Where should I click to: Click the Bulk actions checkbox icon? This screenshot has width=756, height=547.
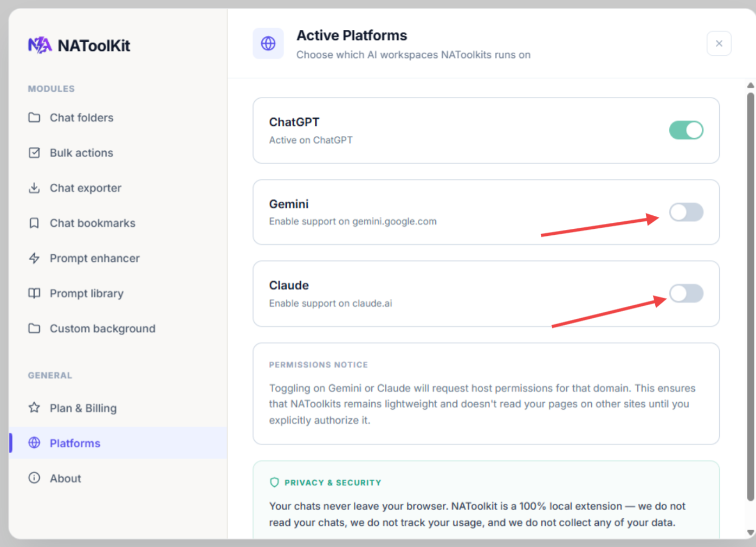34,153
